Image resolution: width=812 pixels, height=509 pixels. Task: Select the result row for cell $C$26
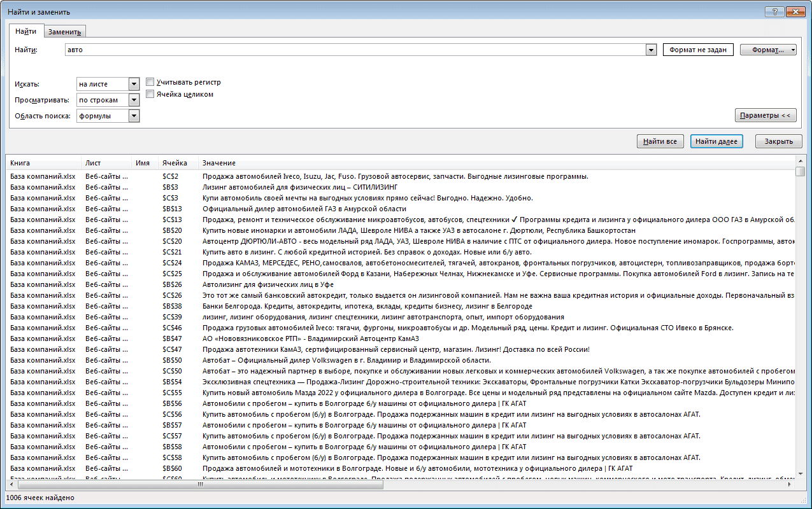pyautogui.click(x=401, y=295)
